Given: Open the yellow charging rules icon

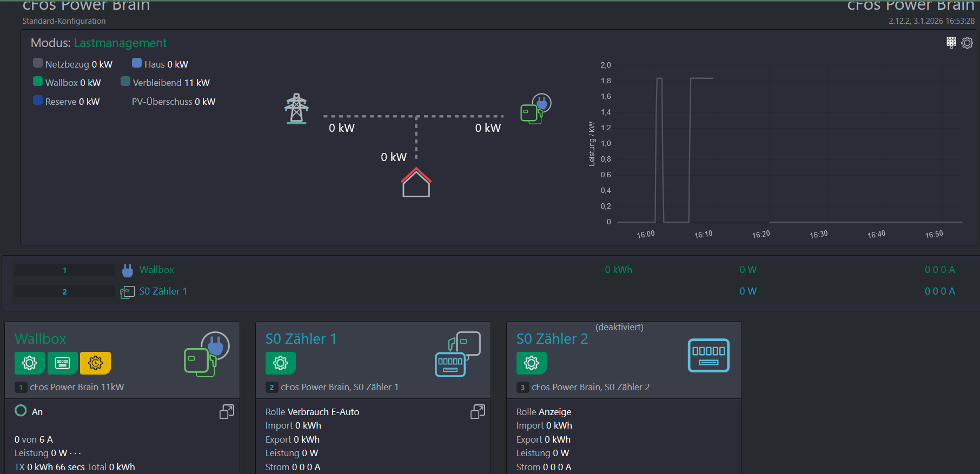Looking at the screenshot, I should point(95,363).
